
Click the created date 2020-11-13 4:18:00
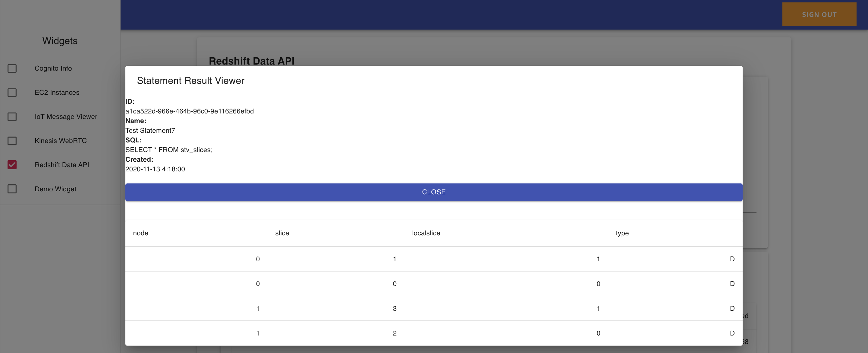pyautogui.click(x=155, y=169)
